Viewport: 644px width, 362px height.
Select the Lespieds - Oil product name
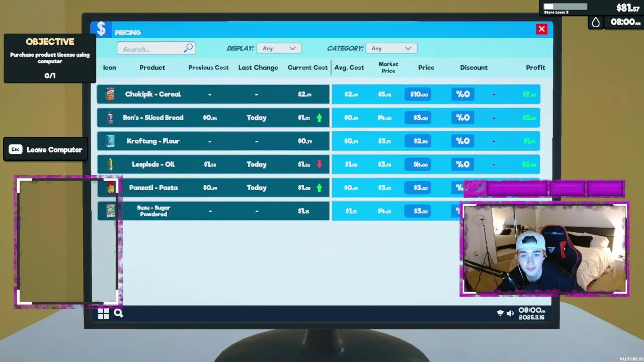pos(153,164)
